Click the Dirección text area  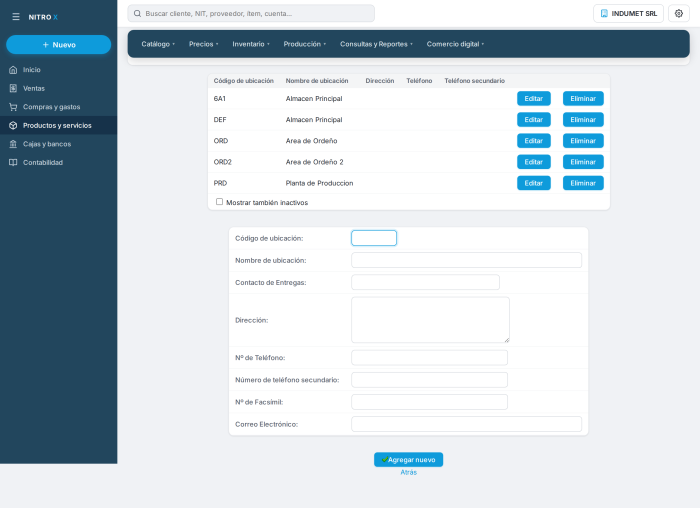pos(430,320)
